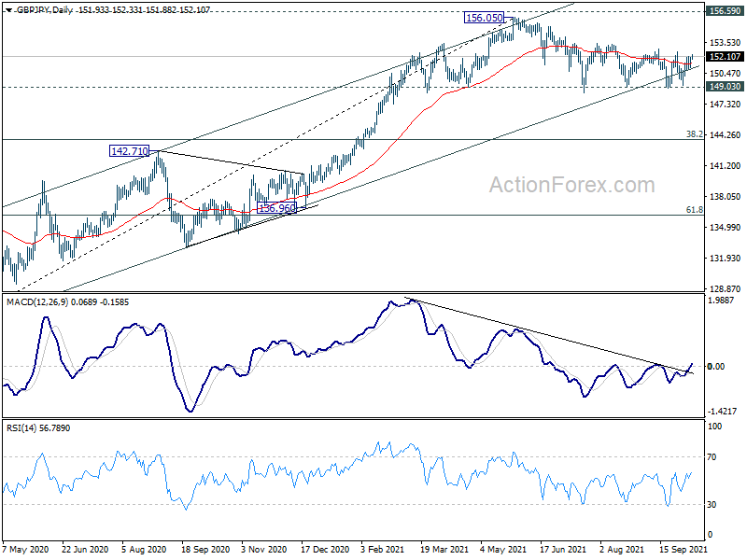Click the RSI 30 level label
Screen dimensions: 747x560
(x=712, y=504)
